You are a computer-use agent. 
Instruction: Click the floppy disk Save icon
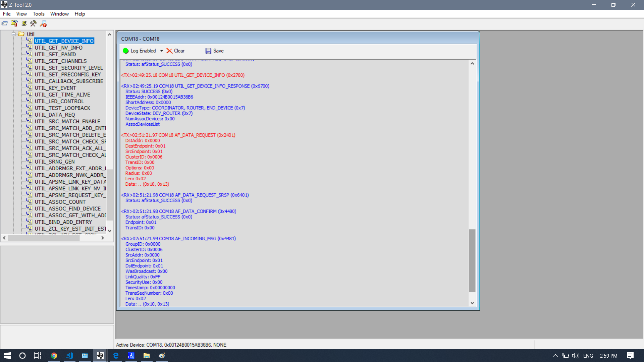pos(208,51)
